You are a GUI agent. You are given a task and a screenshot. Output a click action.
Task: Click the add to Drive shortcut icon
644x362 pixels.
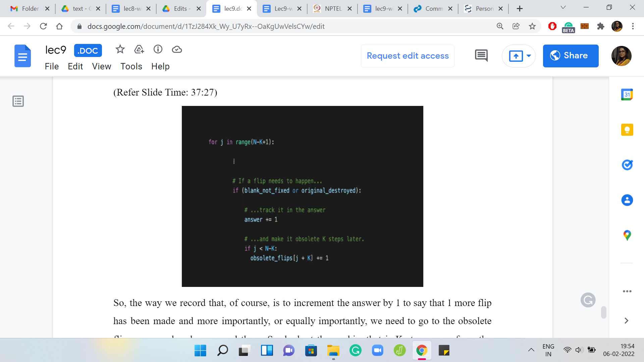click(x=139, y=50)
